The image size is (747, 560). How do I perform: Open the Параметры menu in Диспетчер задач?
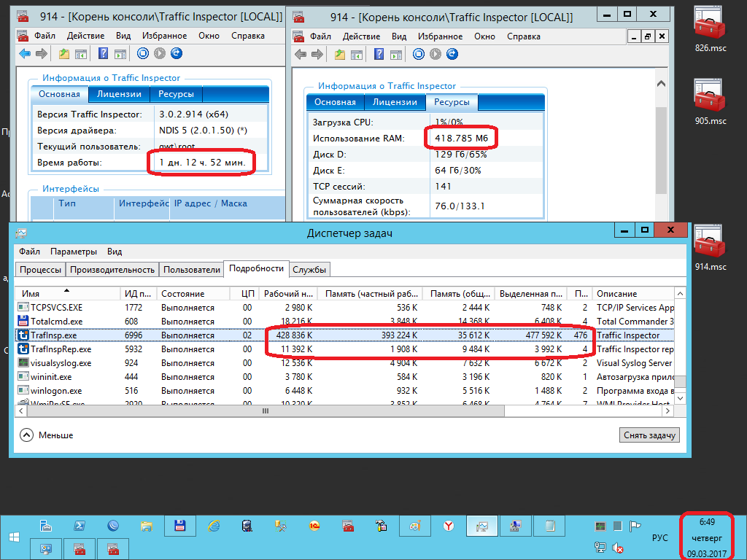tap(74, 252)
